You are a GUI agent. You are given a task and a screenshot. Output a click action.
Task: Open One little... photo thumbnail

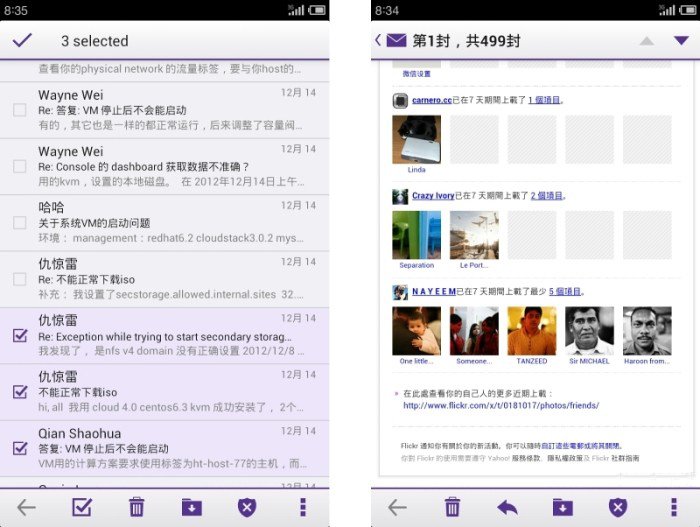point(417,331)
